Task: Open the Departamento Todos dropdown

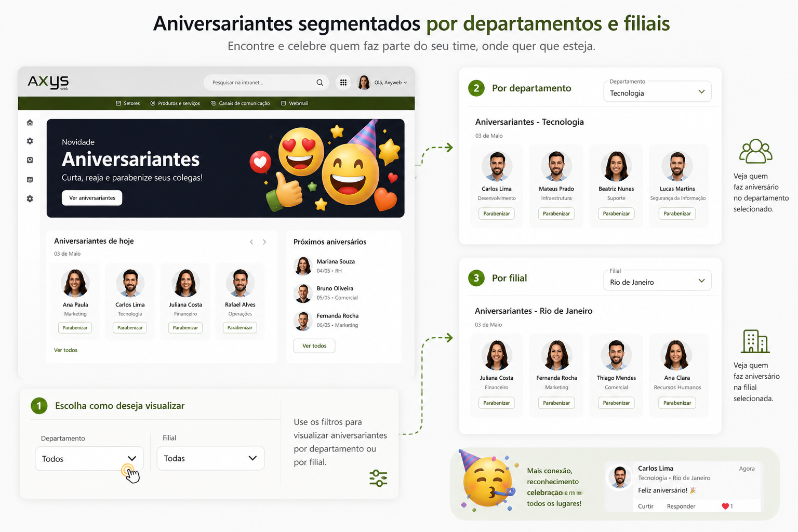Action: (x=89, y=459)
